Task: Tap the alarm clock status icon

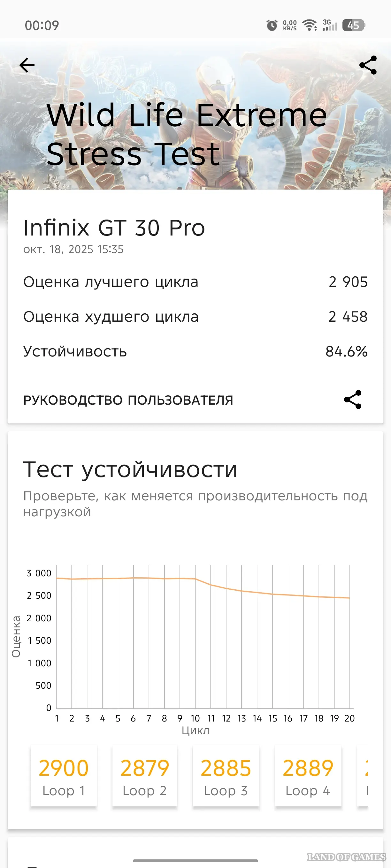Action: 272,25
